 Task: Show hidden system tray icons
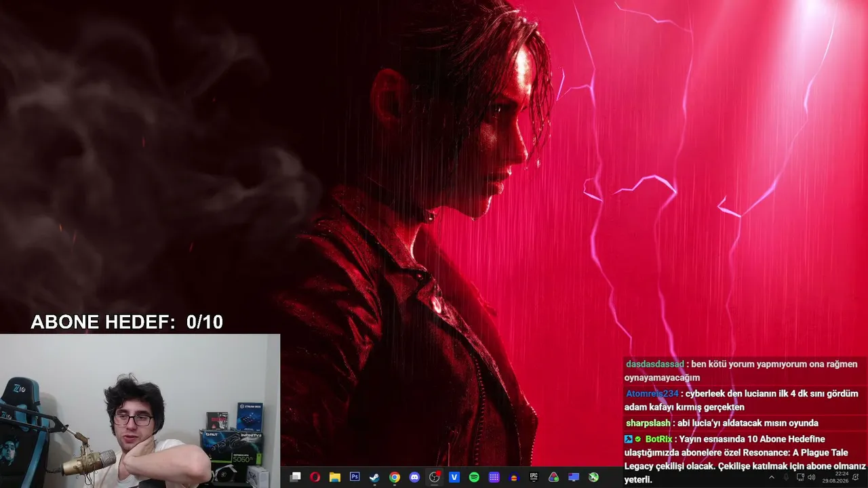click(771, 477)
